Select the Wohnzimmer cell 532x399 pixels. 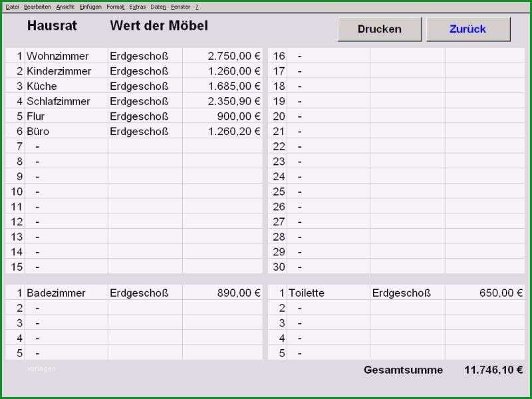coord(66,56)
